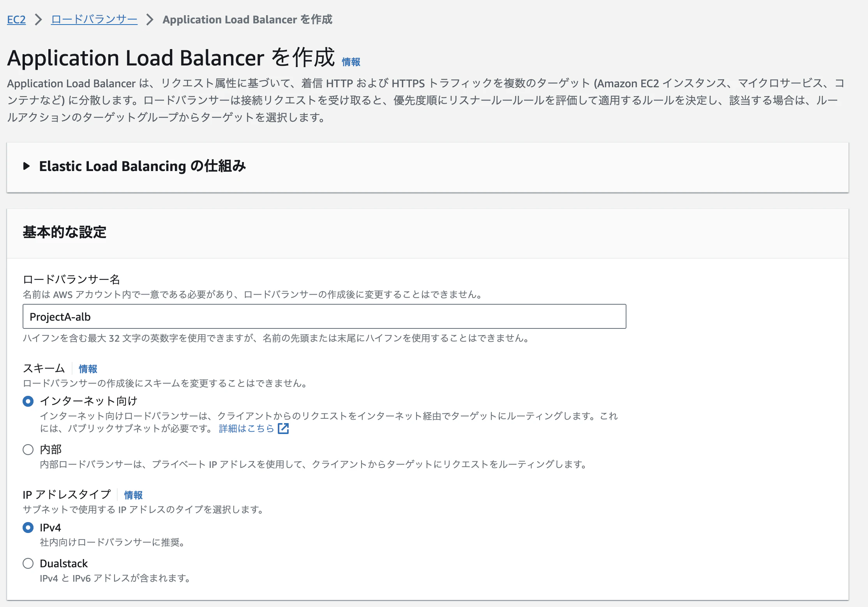Choose the Dualstack address type radio button
The height and width of the screenshot is (607, 868).
click(x=28, y=563)
